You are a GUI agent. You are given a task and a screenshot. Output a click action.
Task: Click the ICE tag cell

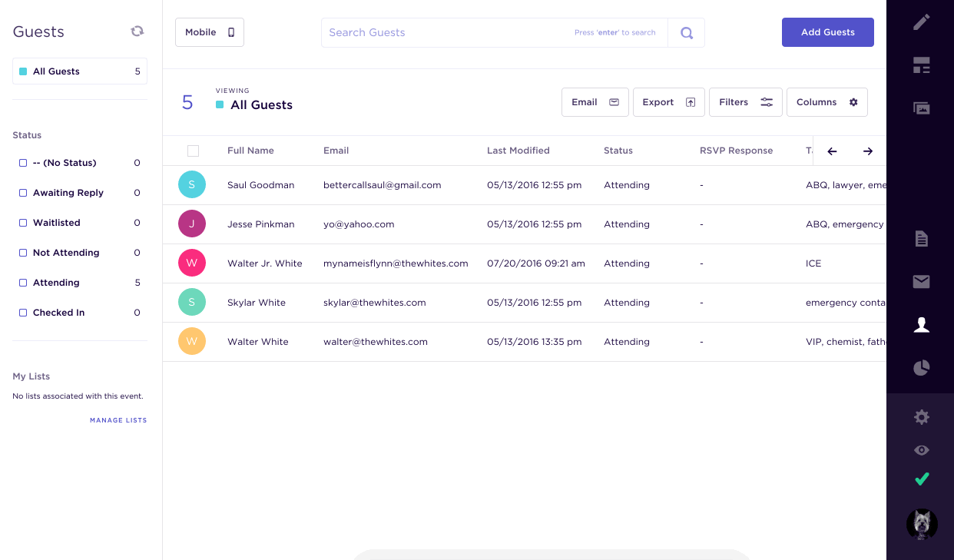[x=813, y=263]
